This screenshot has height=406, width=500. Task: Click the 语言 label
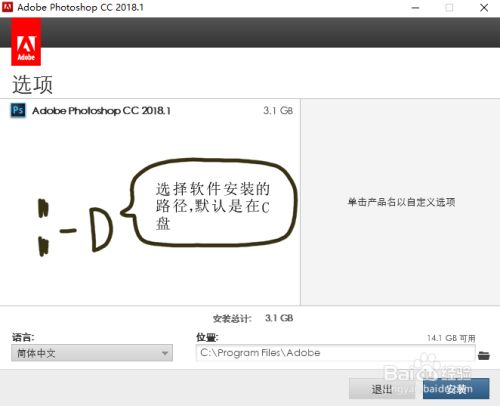[23, 337]
